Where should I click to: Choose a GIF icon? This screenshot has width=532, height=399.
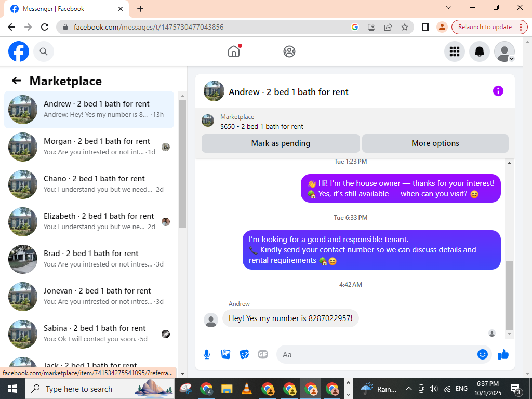pos(262,354)
